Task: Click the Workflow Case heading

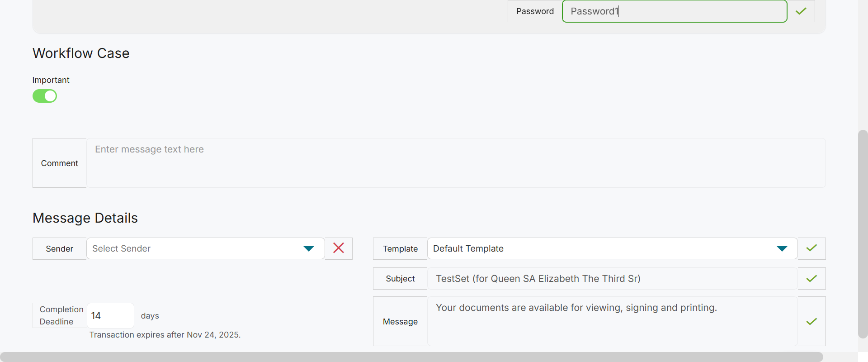Action: coord(81,53)
